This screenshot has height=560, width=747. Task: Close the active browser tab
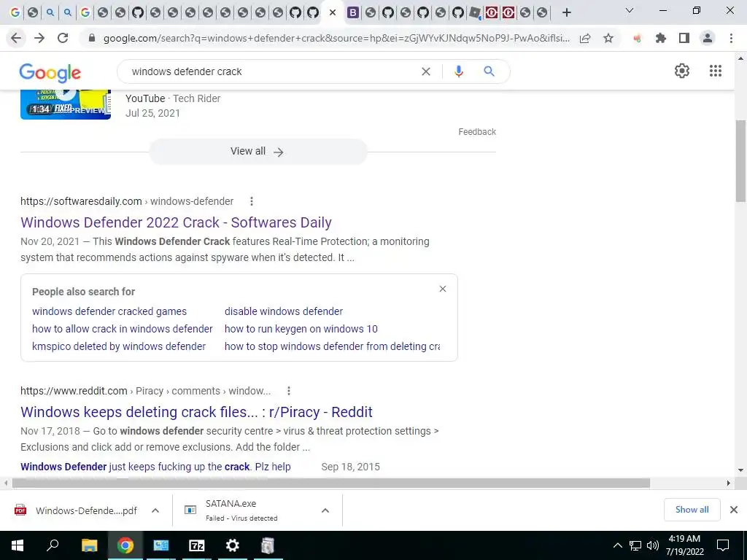tap(333, 13)
